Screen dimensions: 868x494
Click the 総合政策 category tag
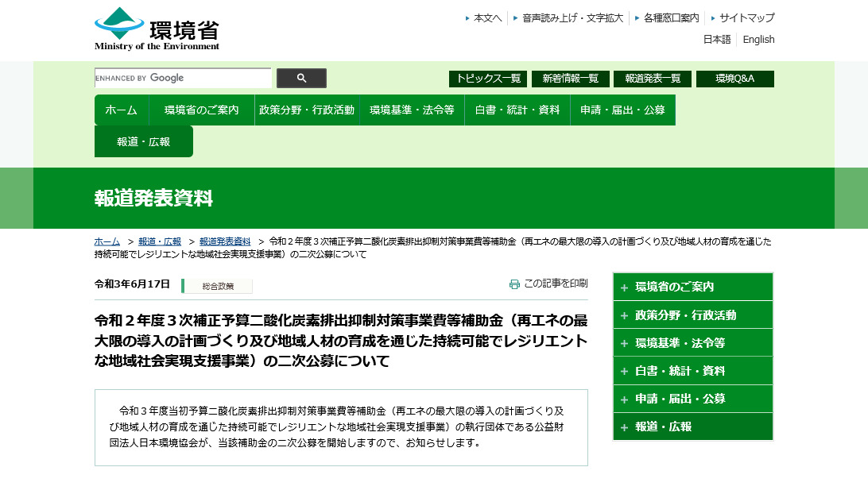pyautogui.click(x=218, y=286)
